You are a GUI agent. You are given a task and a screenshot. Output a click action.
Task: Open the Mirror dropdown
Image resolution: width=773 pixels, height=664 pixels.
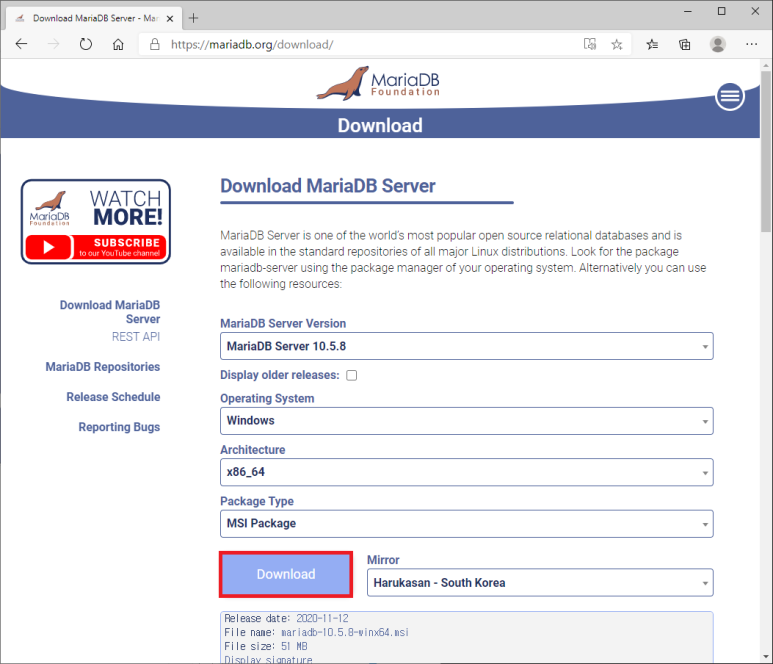[x=540, y=583]
